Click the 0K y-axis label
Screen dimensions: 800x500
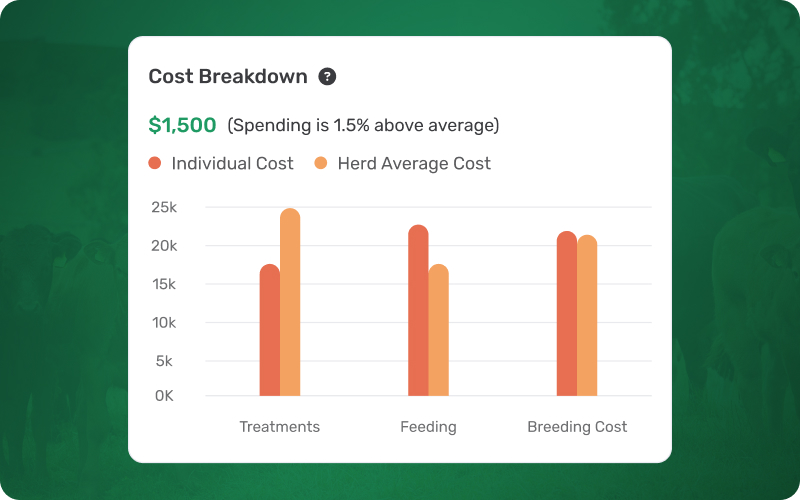coord(164,396)
